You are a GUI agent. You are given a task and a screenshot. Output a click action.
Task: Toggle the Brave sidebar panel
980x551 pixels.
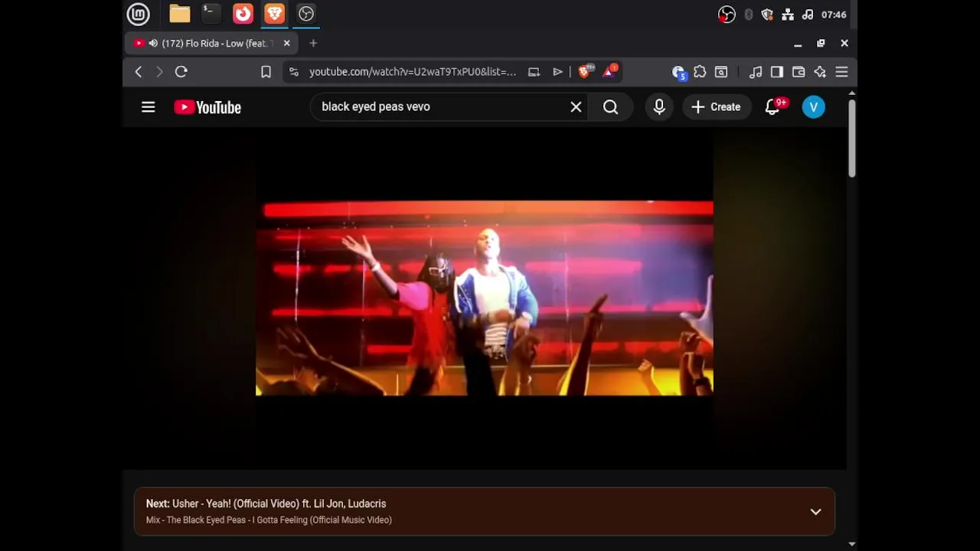[x=777, y=72]
